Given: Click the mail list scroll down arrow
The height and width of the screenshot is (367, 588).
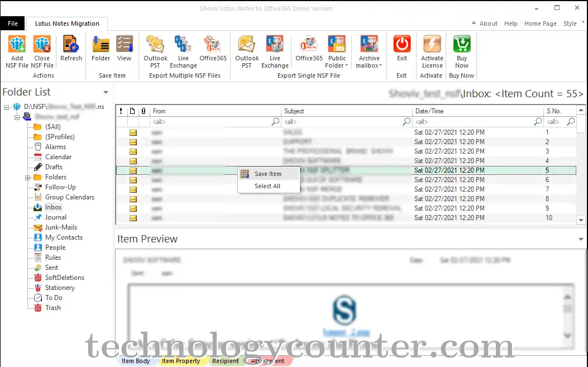Looking at the screenshot, I should (x=581, y=220).
